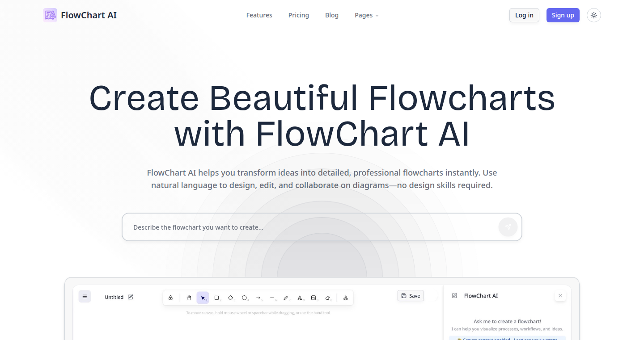Select the Text tool
This screenshot has height=340, width=644.
click(300, 298)
